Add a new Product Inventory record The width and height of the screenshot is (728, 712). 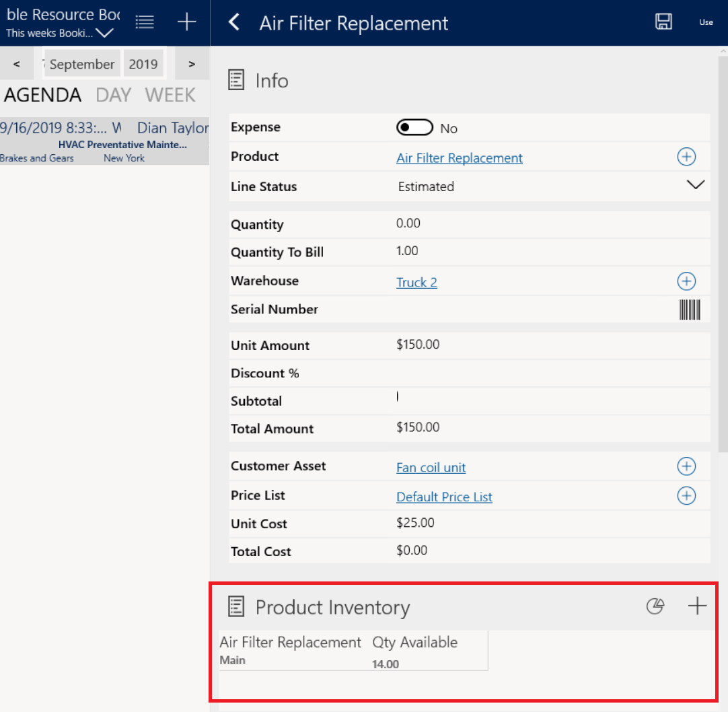point(697,606)
